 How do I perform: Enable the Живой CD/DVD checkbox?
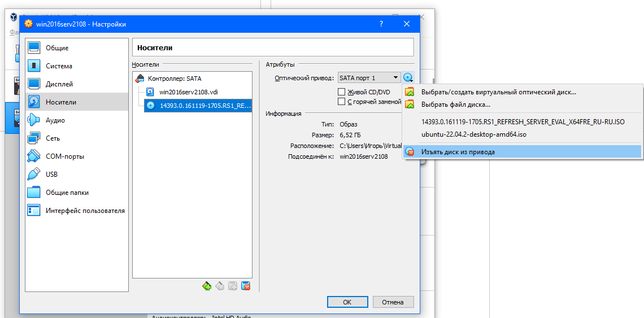[x=341, y=92]
